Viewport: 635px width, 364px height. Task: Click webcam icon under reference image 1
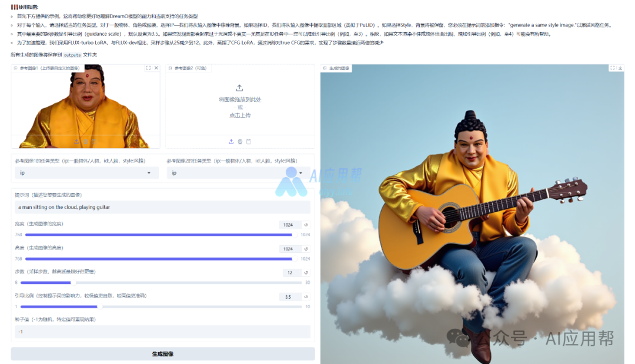pos(85,142)
